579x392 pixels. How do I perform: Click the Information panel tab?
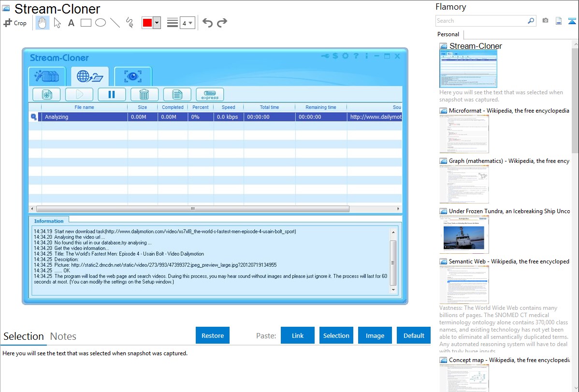[49, 221]
